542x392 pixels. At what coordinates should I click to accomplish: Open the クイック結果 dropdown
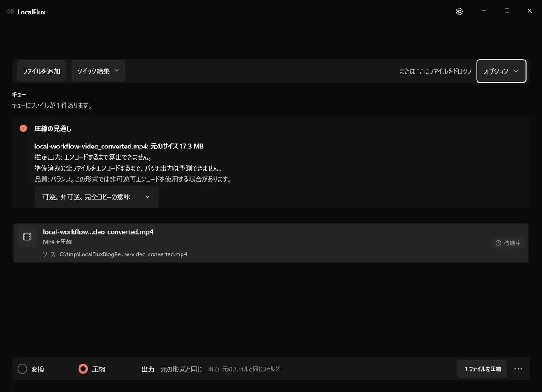[x=98, y=71]
